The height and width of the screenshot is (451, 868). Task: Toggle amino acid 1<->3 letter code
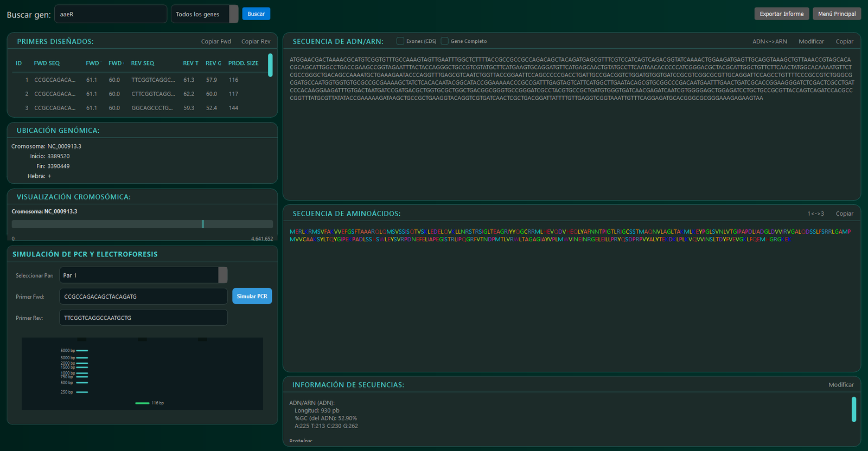pos(815,214)
